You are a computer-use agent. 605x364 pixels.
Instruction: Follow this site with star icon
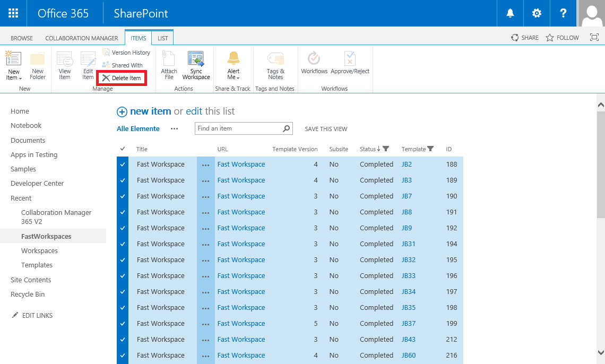(x=562, y=37)
